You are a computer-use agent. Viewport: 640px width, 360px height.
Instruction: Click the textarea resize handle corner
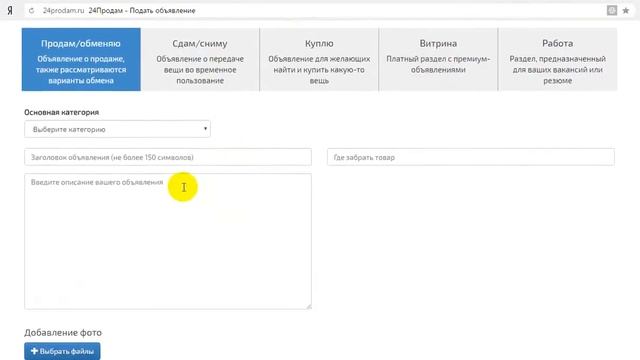tap(309, 307)
